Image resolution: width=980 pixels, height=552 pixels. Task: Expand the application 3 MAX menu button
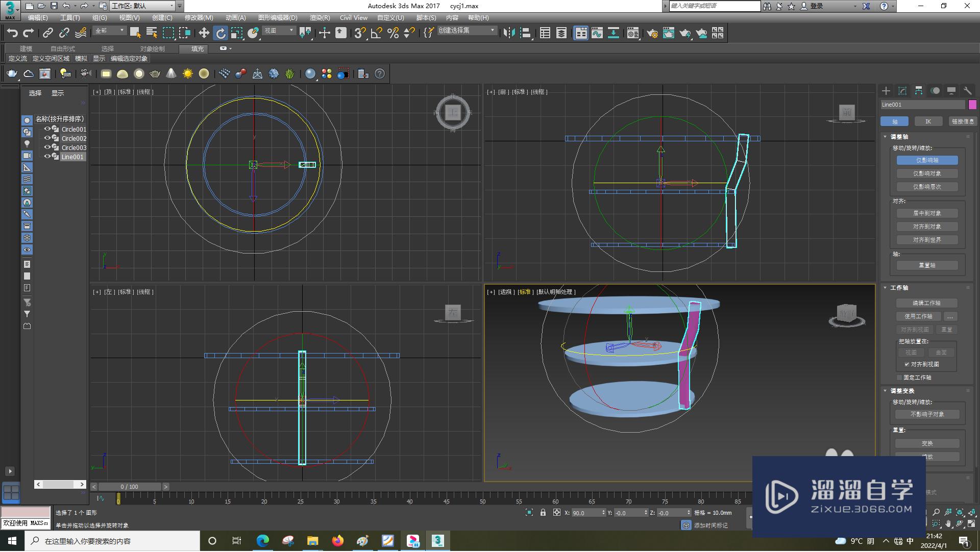(10, 10)
